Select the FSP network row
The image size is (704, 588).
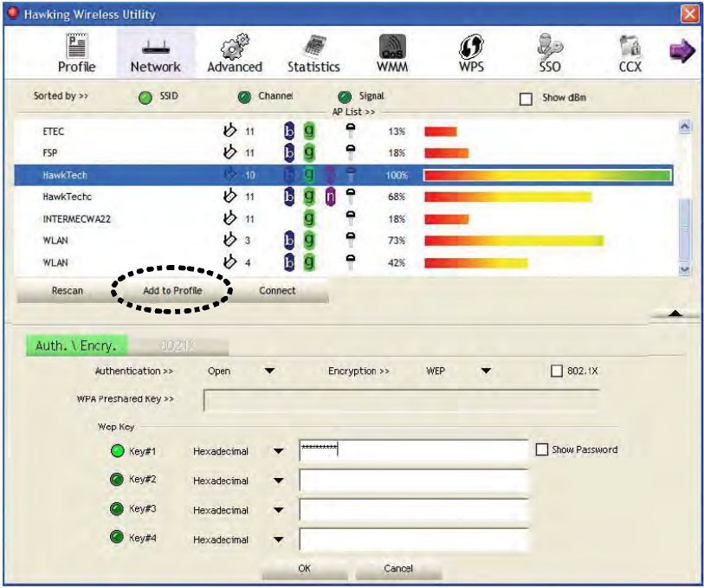pyautogui.click(x=344, y=153)
